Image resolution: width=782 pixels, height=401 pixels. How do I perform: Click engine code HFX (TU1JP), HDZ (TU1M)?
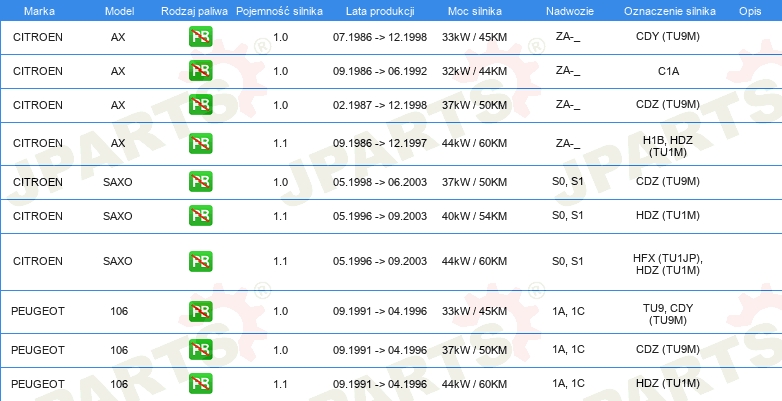tap(668, 264)
